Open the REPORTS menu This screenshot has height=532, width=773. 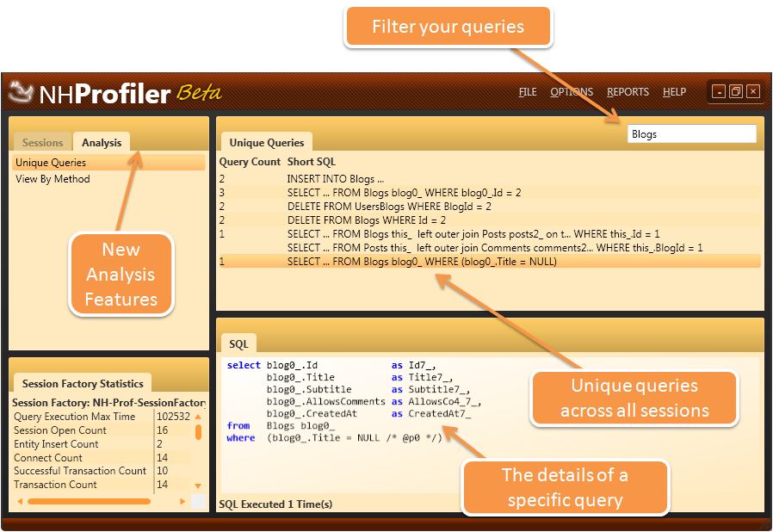click(x=628, y=92)
